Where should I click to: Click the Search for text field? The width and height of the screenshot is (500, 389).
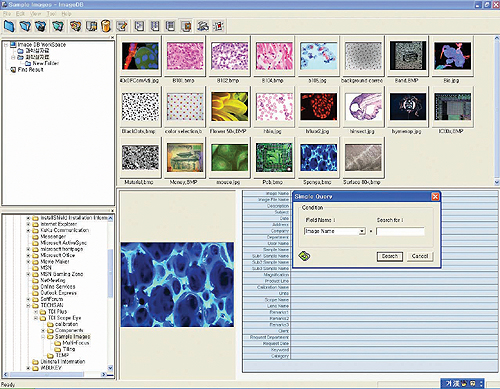pos(400,231)
